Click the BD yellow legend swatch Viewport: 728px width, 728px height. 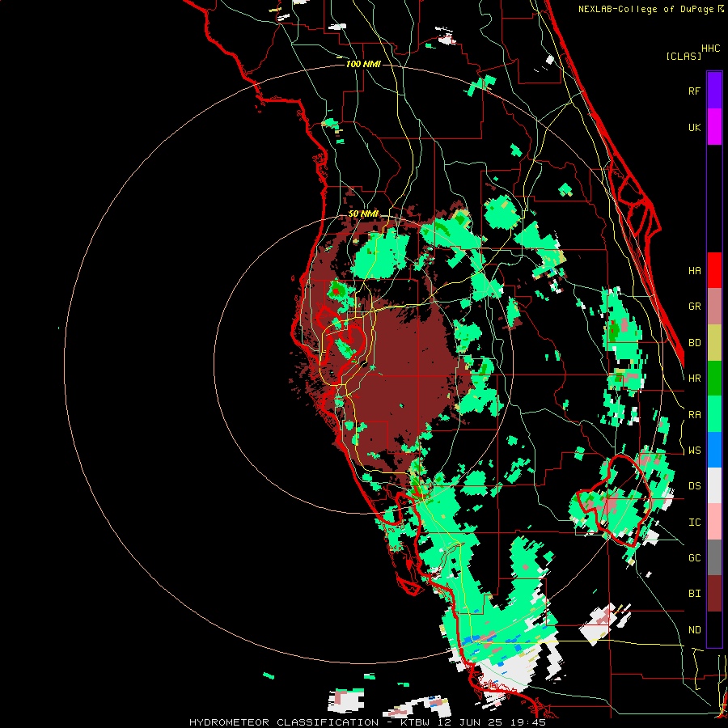(x=714, y=343)
